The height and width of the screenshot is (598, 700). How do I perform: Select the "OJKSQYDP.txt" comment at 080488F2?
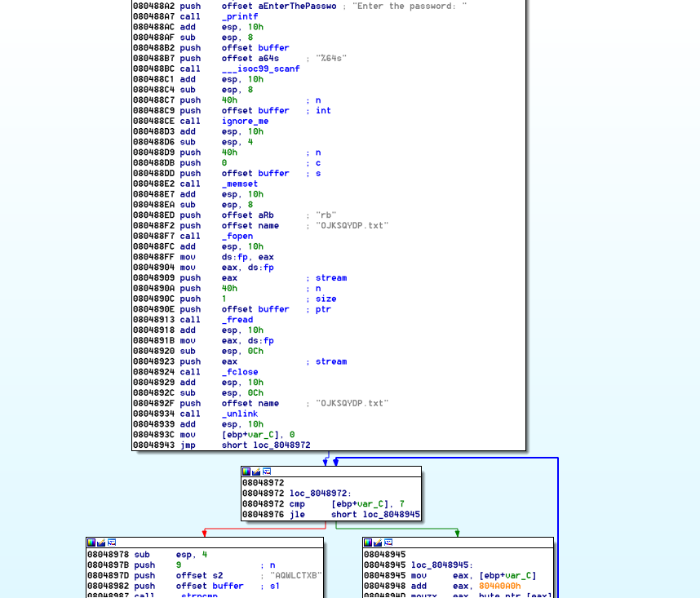click(352, 226)
